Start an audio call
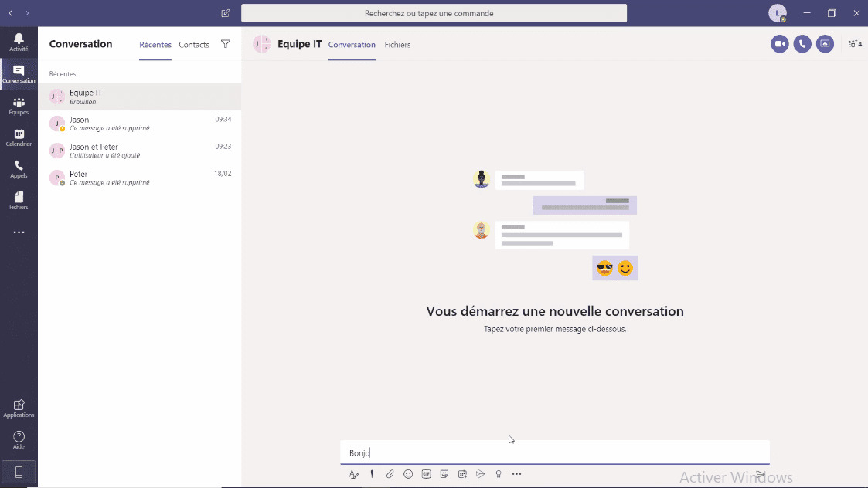868x488 pixels. click(x=802, y=44)
